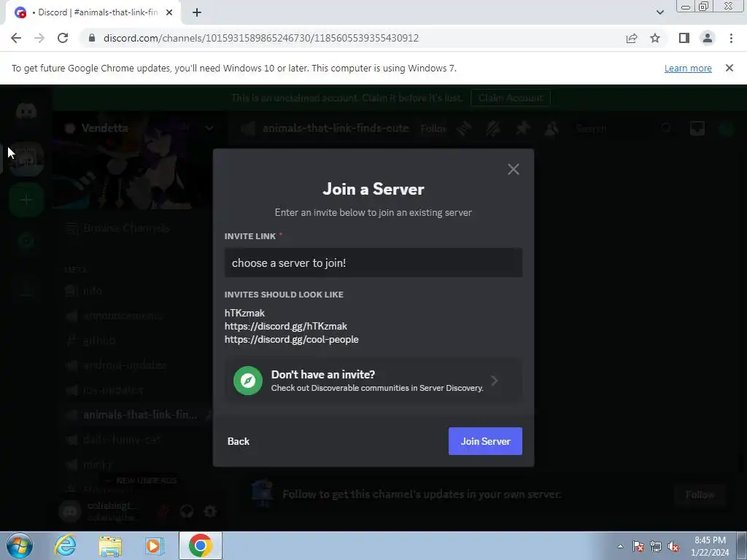Click the Join Server button

point(485,441)
